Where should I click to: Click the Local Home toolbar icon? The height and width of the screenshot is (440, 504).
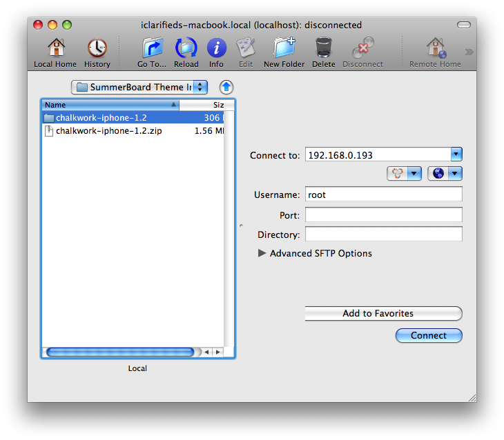coord(55,49)
